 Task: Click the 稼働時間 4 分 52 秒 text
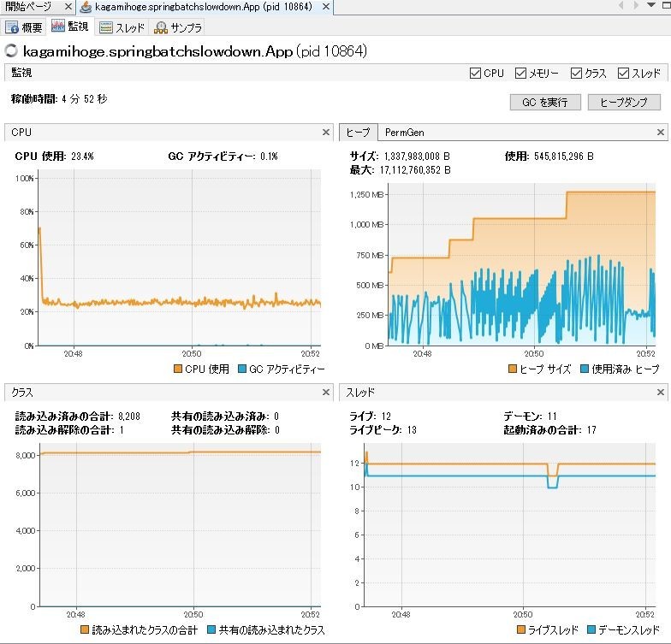(x=59, y=99)
